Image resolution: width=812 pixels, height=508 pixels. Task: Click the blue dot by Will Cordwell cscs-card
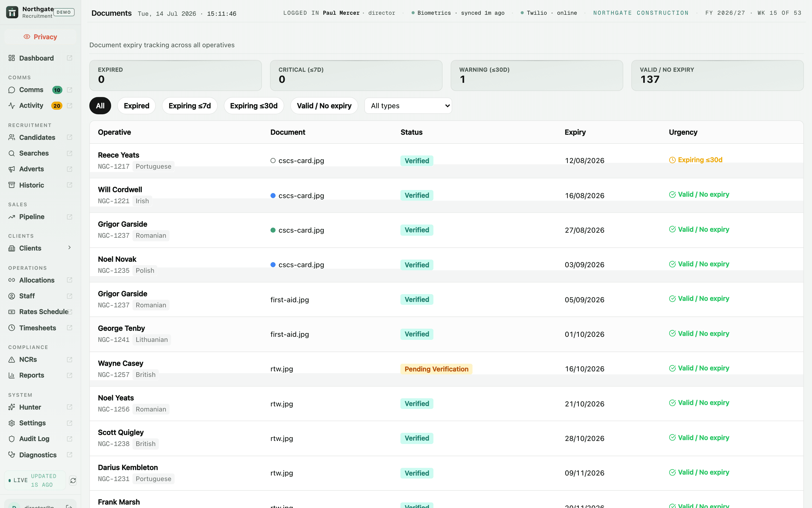[x=273, y=196]
